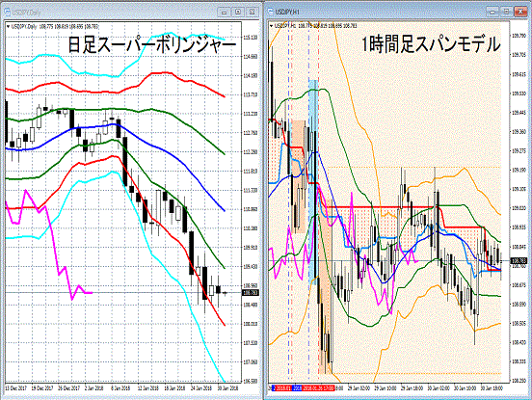Click the triangle before USDJPY,H1 chart header

point(271,25)
